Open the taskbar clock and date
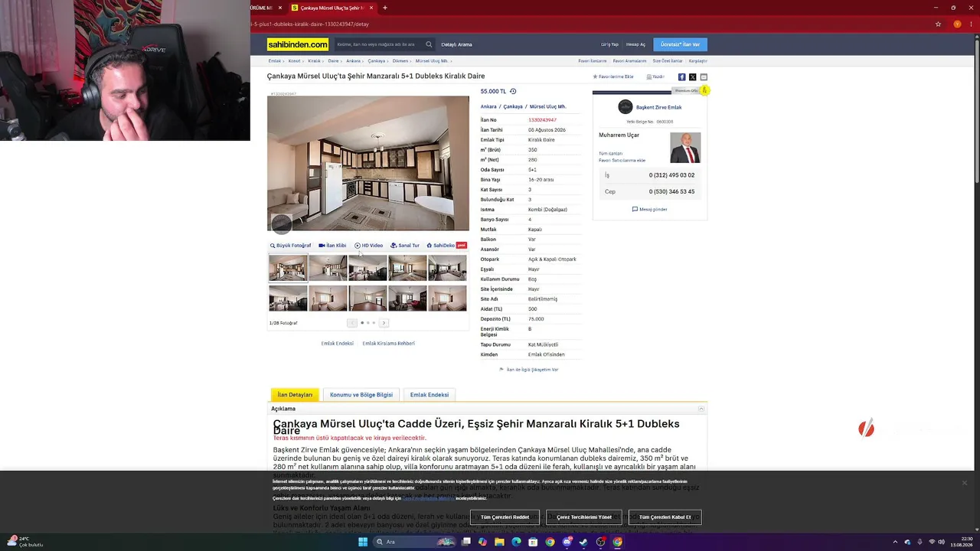Screen dimensions: 980x551 [962, 542]
